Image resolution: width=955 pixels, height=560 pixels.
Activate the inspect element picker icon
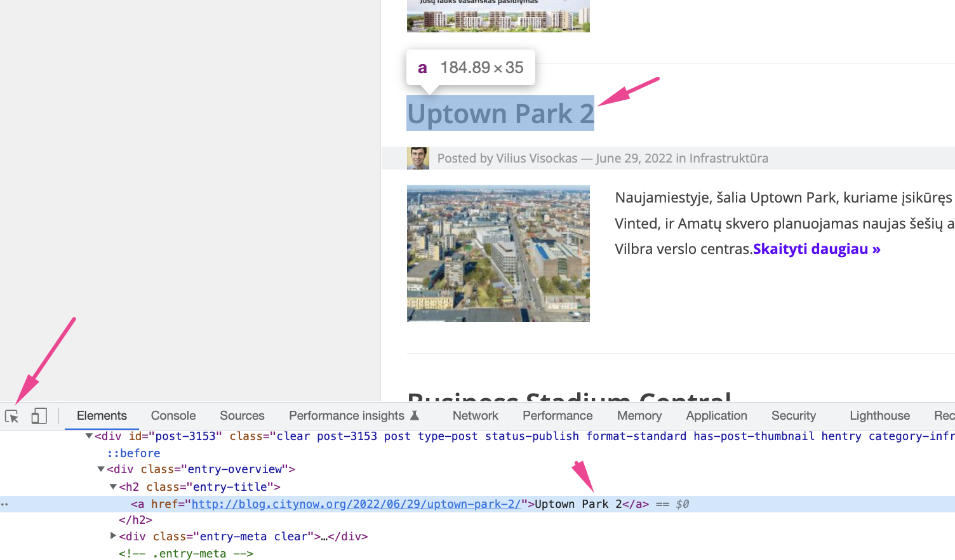coord(11,417)
